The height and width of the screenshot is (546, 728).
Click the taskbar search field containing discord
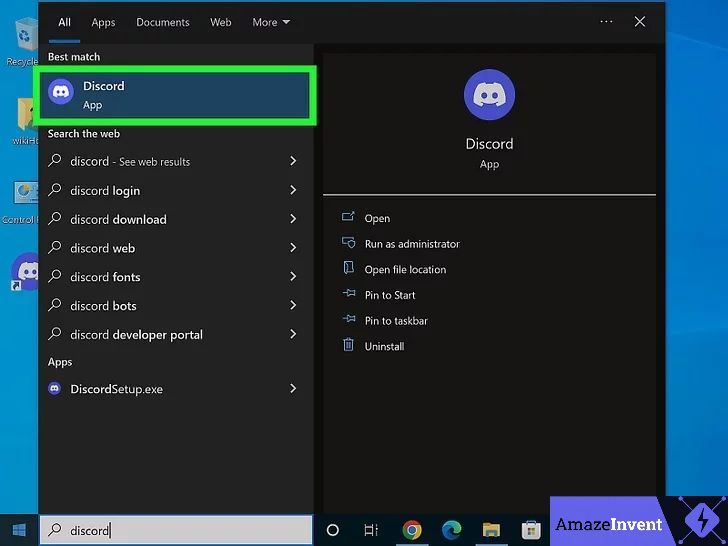176,530
